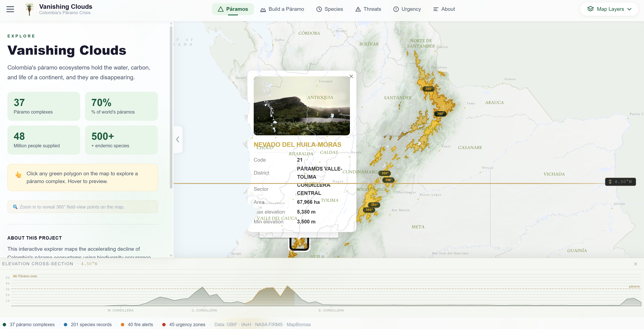
Task: Close the Nevado del Huila-Moras popup
Action: pyautogui.click(x=351, y=76)
